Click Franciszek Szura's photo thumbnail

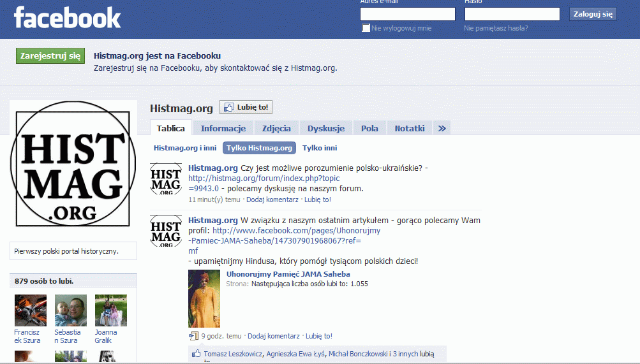(x=31, y=310)
